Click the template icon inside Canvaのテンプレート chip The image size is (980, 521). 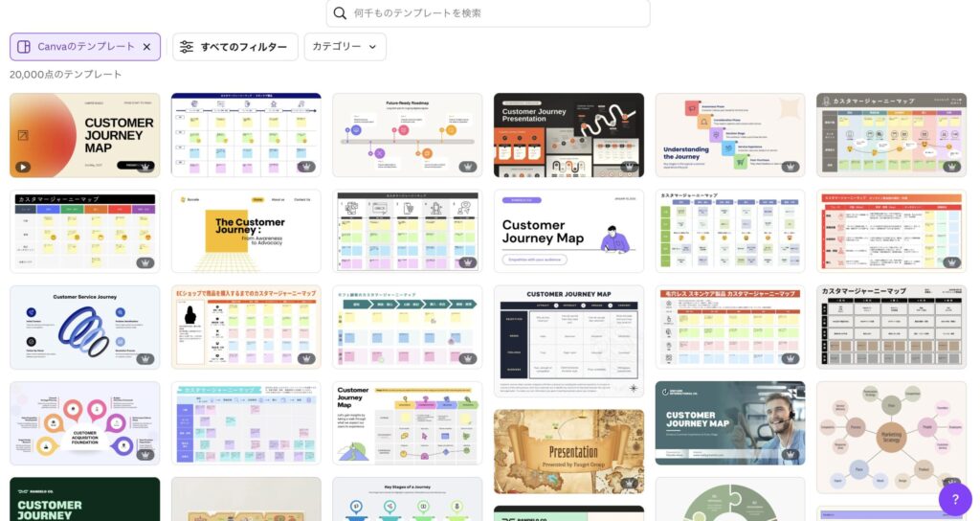[x=24, y=47]
